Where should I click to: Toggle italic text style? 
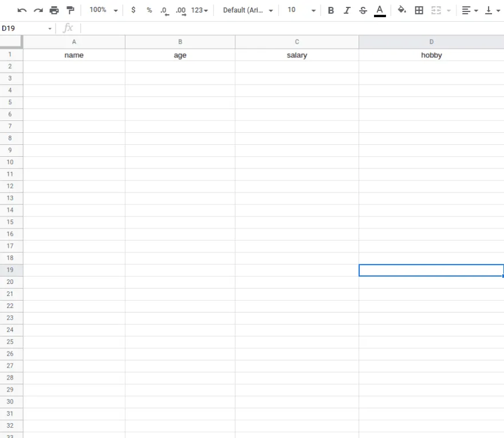(347, 10)
